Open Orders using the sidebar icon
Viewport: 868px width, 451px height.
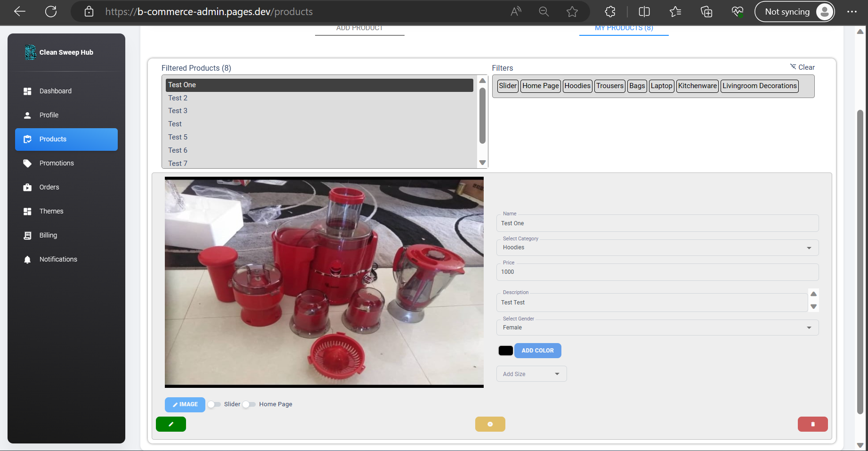28,187
